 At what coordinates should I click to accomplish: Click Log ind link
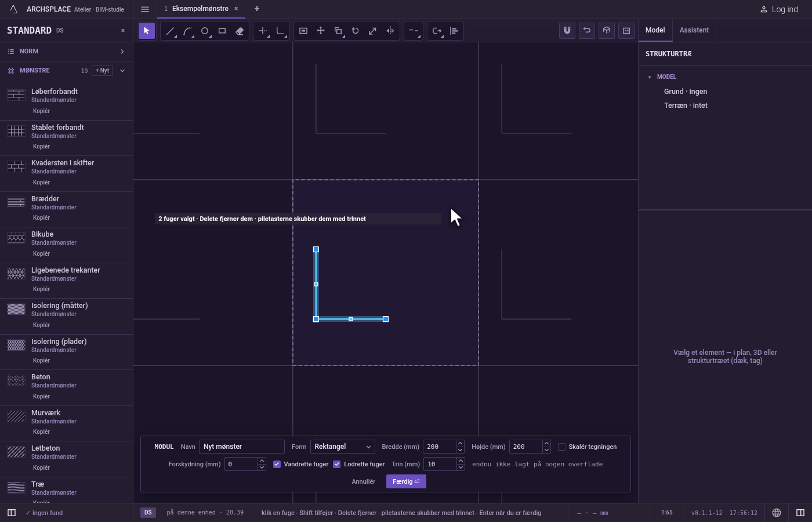[779, 9]
